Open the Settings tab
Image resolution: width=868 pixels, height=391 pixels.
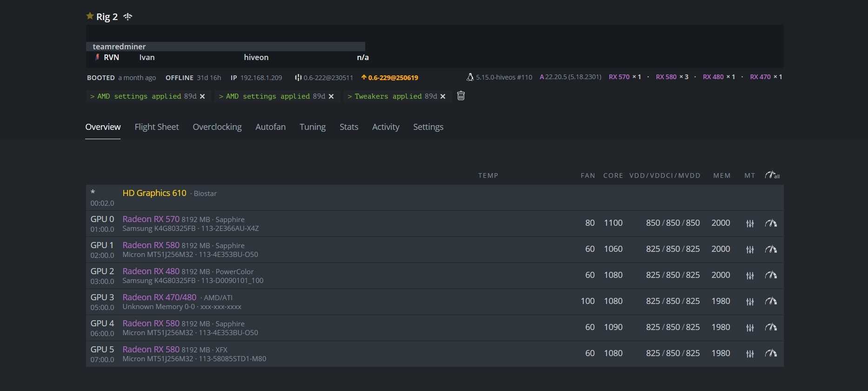[x=428, y=127]
